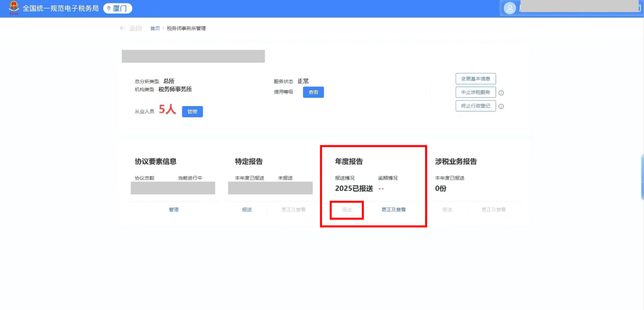Screen dimensions: 644x310
Task: Open 更正及查看 under 年度报告
Action: pos(394,209)
